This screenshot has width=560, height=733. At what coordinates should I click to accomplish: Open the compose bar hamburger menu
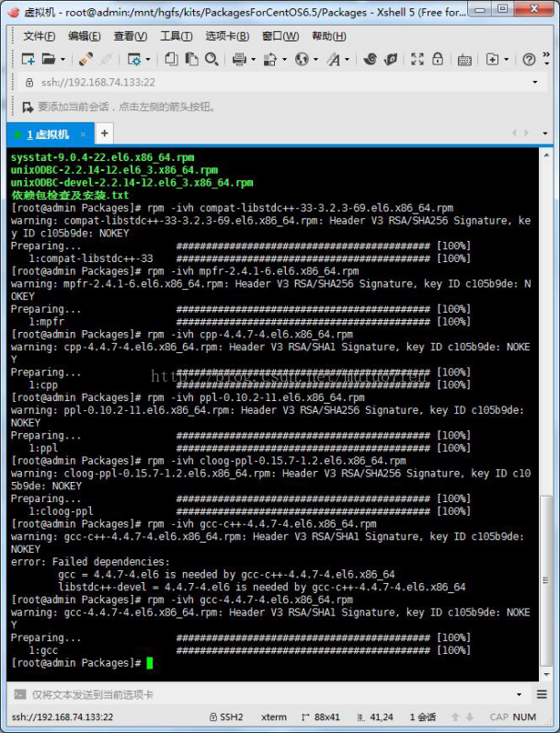542,694
